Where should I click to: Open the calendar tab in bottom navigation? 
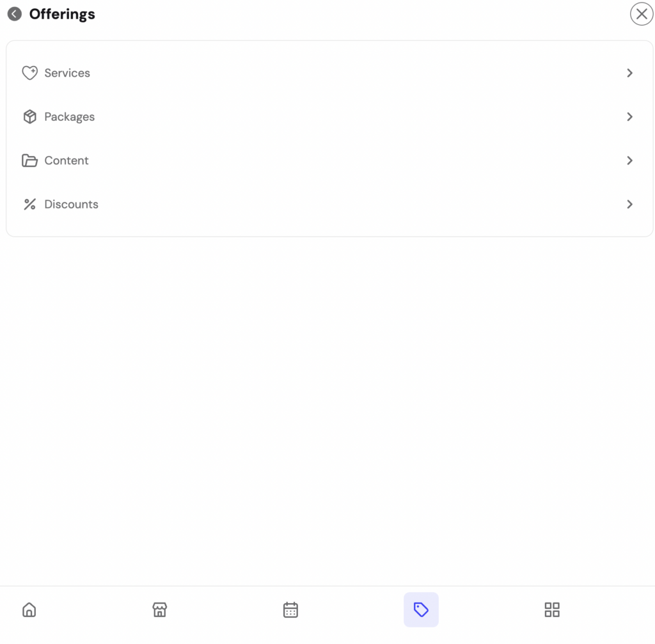point(290,609)
